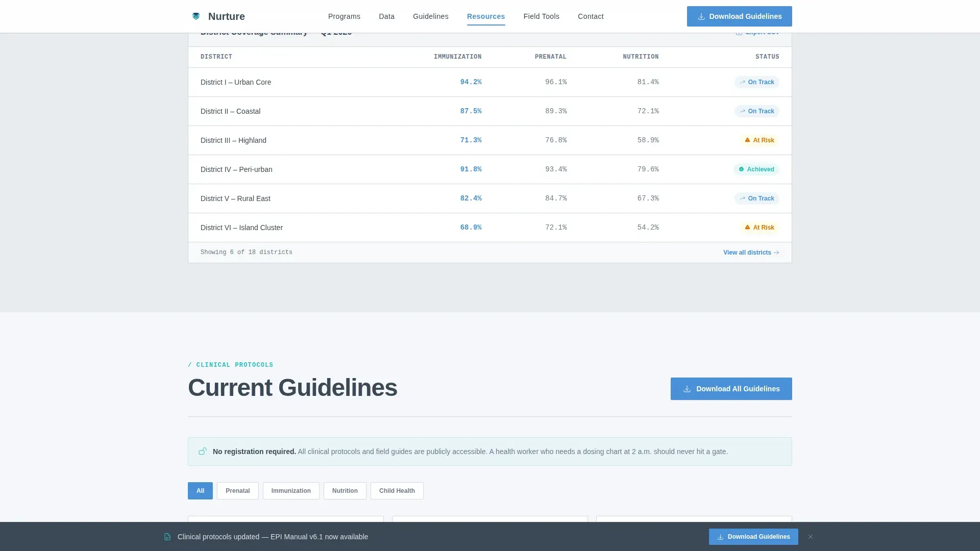Image resolution: width=980 pixels, height=551 pixels.
Task: Click warning icon for Island Cluster row
Action: pos(747,228)
